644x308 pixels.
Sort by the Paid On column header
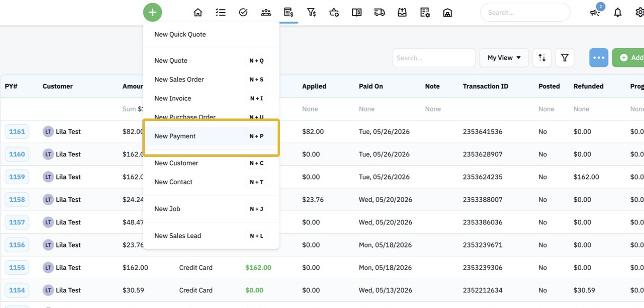(x=371, y=86)
